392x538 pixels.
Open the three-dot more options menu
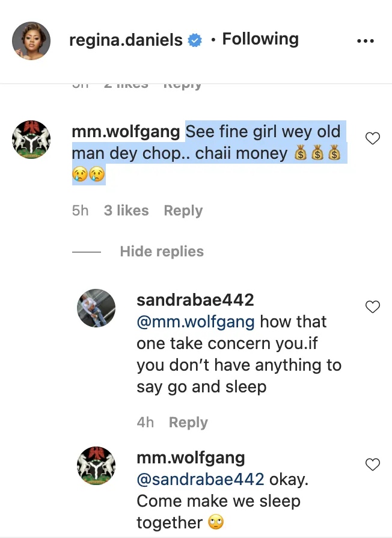click(365, 41)
